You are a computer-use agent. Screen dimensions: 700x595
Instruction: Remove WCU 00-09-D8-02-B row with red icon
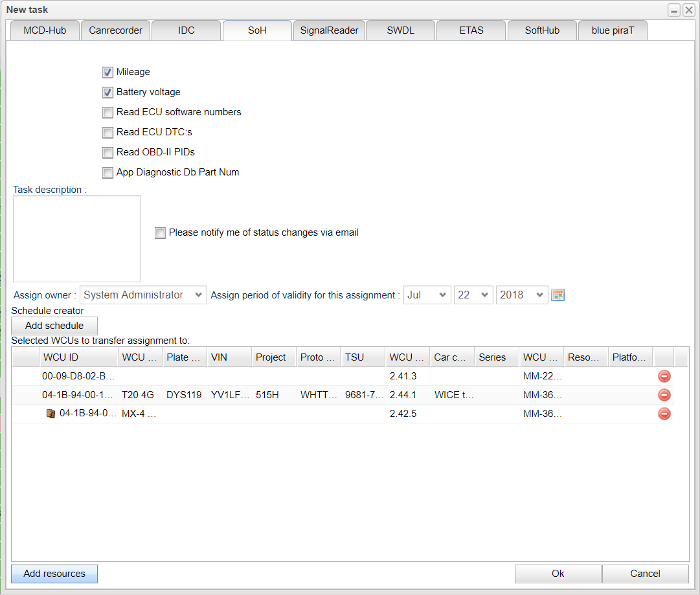click(x=664, y=376)
